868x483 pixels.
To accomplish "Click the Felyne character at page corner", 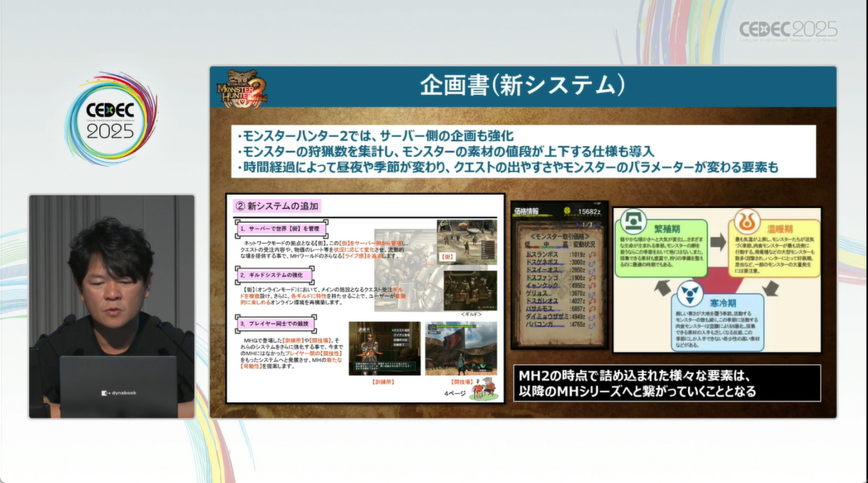I will pyautogui.click(x=483, y=388).
